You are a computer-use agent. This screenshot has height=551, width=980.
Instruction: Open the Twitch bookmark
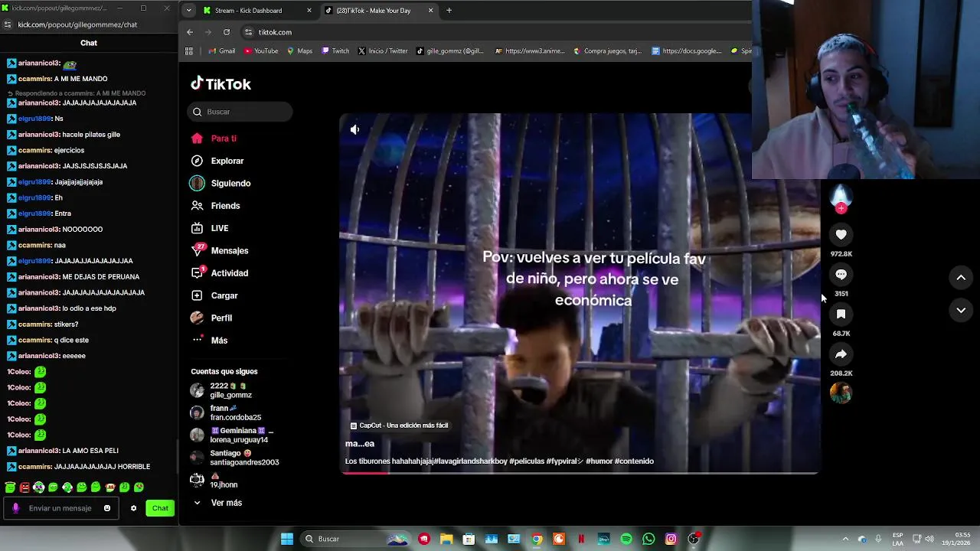(335, 51)
